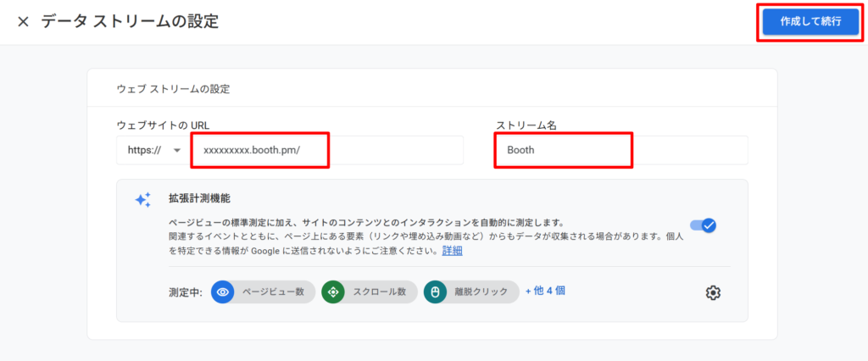This screenshot has height=361, width=868.
Task: Click the データ ストリームの設定 page title
Action: [x=130, y=22]
